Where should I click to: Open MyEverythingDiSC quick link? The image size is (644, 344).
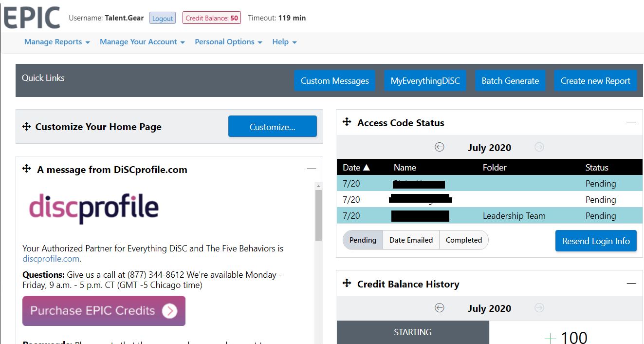[x=425, y=81]
